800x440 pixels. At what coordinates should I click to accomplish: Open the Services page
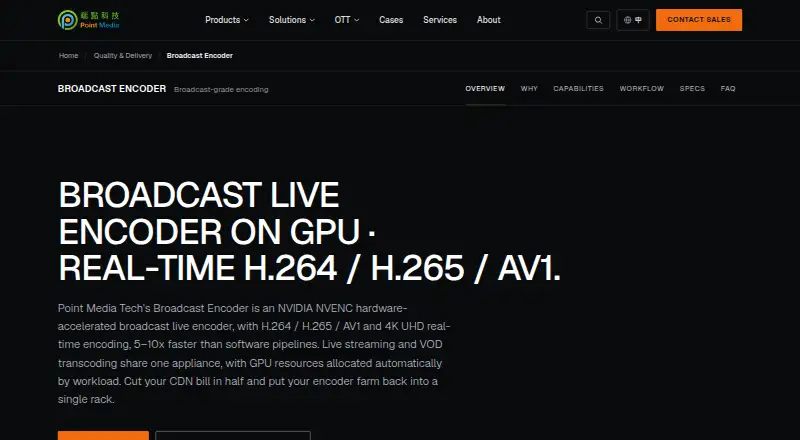tap(440, 20)
